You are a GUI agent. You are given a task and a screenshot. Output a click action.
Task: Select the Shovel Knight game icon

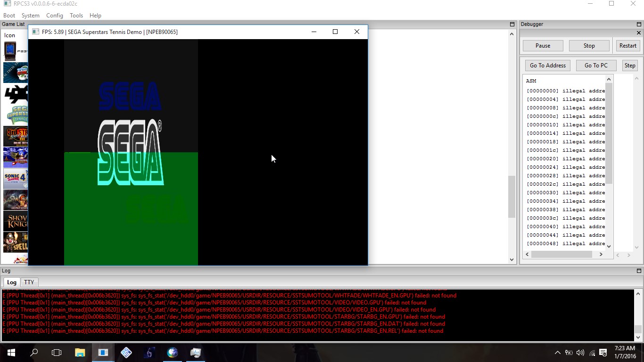coord(16,221)
